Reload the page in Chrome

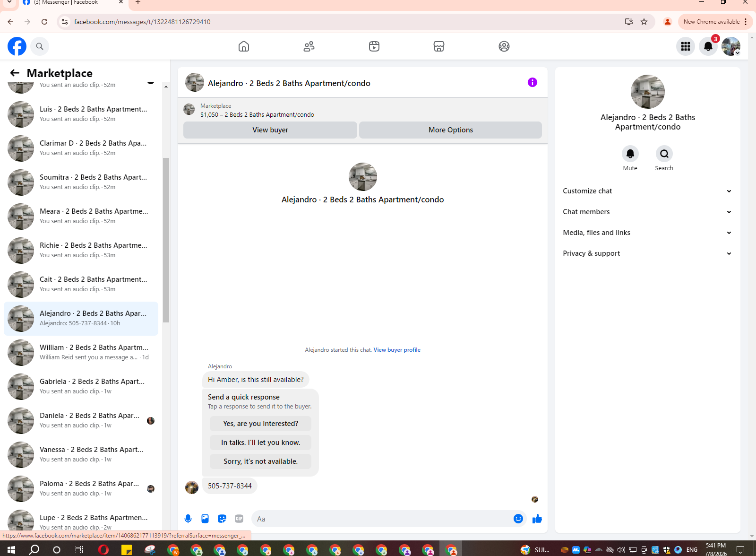44,22
